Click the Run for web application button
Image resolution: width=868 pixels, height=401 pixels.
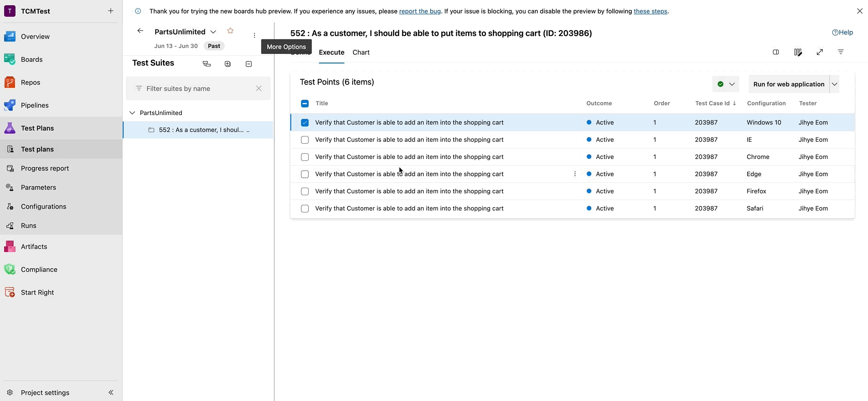pyautogui.click(x=788, y=84)
